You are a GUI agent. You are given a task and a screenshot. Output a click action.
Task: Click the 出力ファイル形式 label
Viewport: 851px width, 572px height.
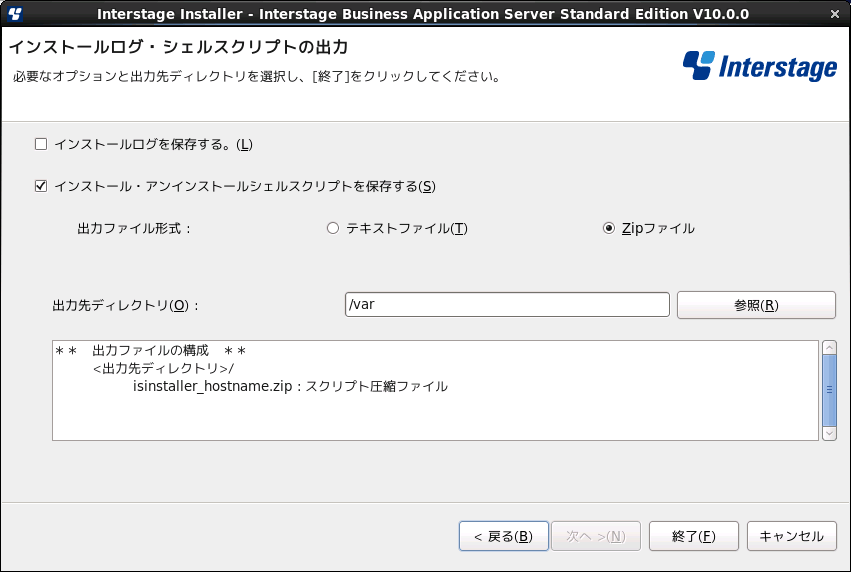[x=134, y=228]
